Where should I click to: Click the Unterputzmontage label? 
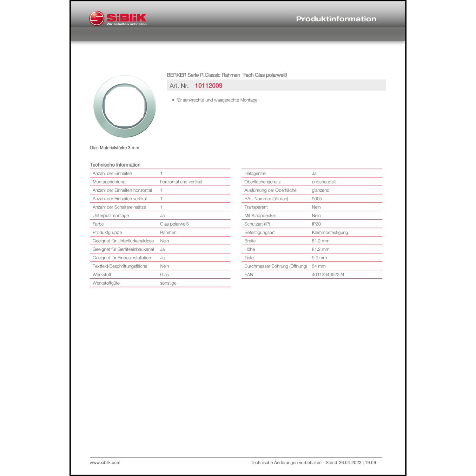tap(111, 215)
